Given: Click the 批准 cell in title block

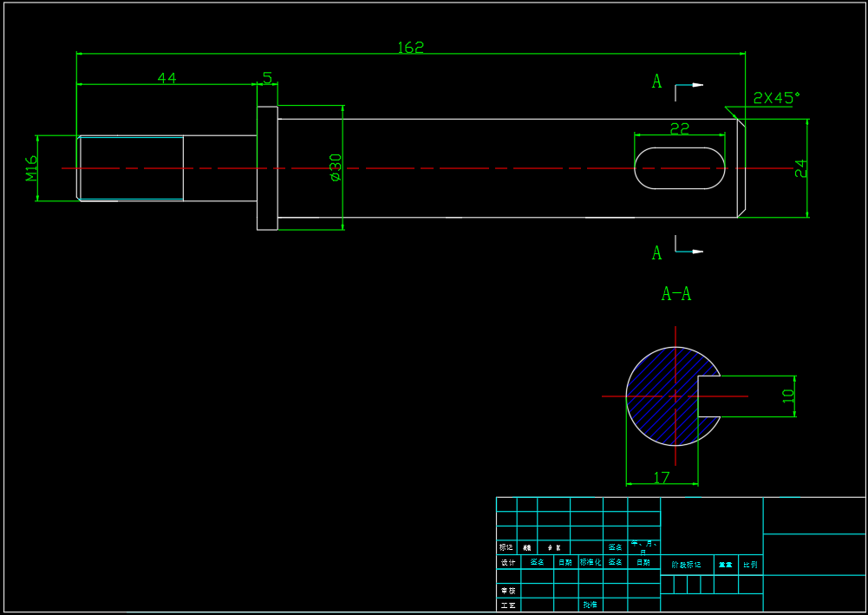Looking at the screenshot, I should click(x=591, y=605).
